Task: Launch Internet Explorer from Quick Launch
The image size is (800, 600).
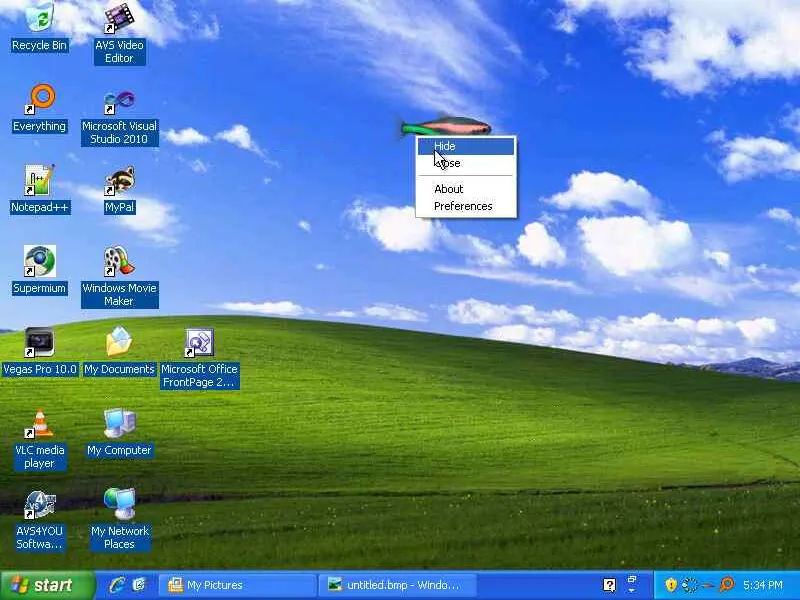Action: (x=117, y=585)
